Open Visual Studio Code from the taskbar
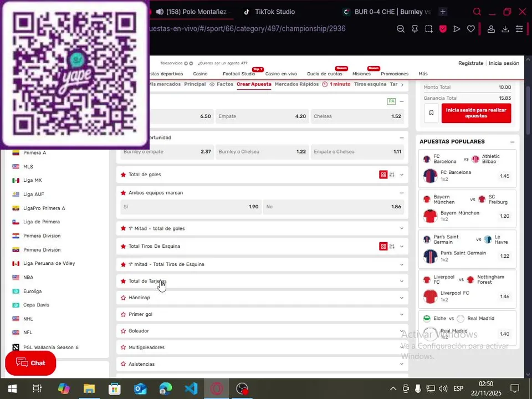The width and height of the screenshot is (532, 399). 191,388
